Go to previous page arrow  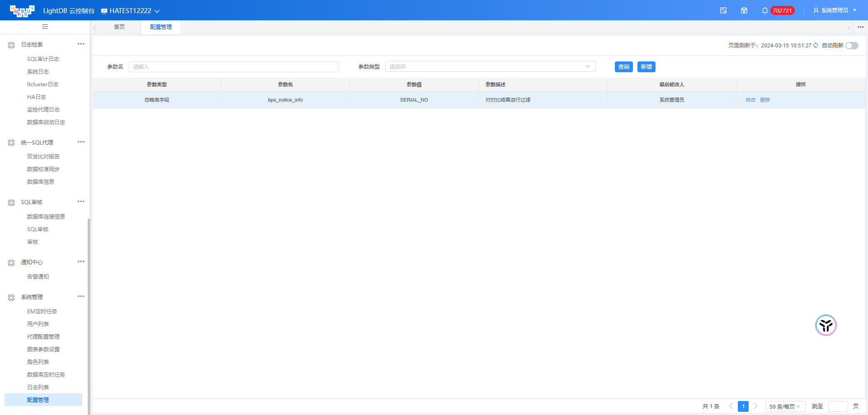(731, 406)
